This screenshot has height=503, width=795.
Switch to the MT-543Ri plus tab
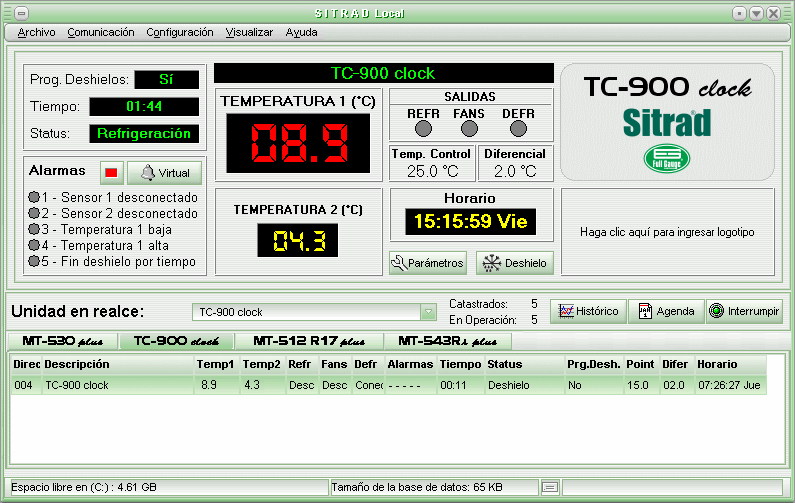(448, 341)
